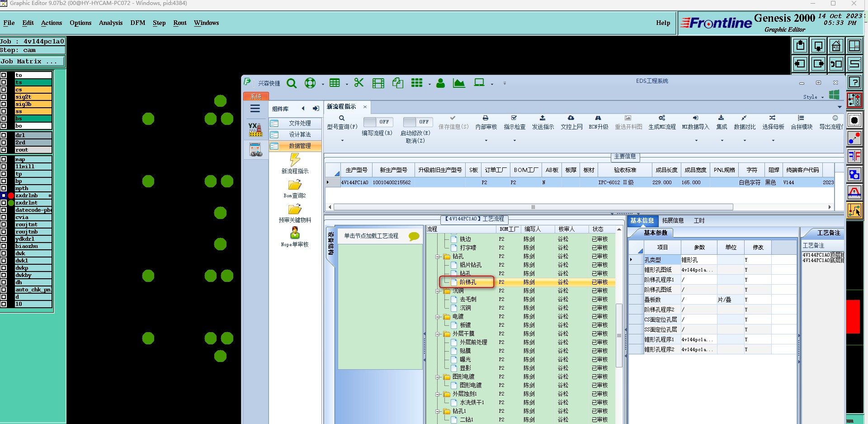
Task: Check the box for layer rout
Action: coord(4,150)
